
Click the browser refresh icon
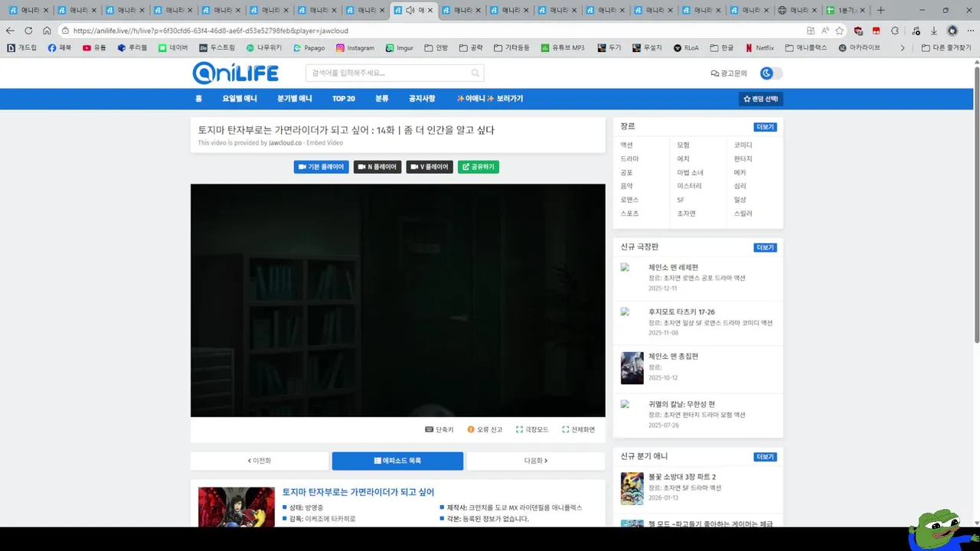(28, 31)
